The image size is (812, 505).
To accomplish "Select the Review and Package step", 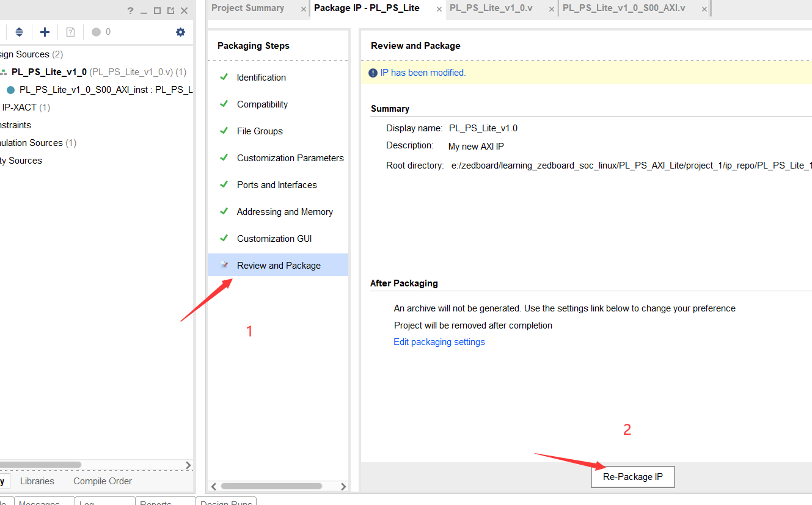I will tap(278, 265).
